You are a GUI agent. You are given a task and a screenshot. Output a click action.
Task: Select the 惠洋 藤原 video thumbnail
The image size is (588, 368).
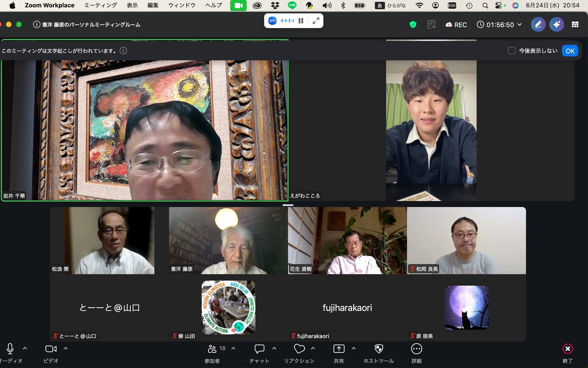pyautogui.click(x=228, y=241)
